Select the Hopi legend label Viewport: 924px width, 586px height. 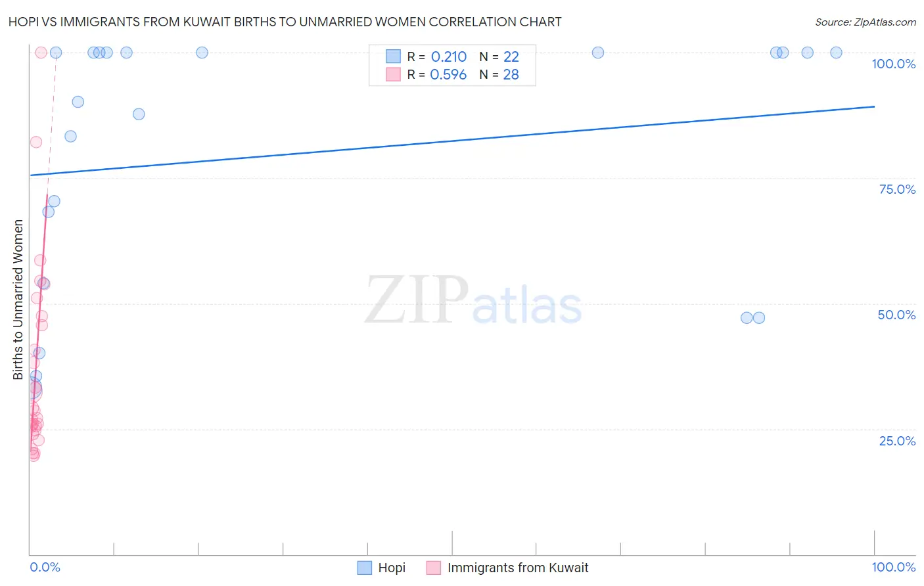pyautogui.click(x=392, y=568)
